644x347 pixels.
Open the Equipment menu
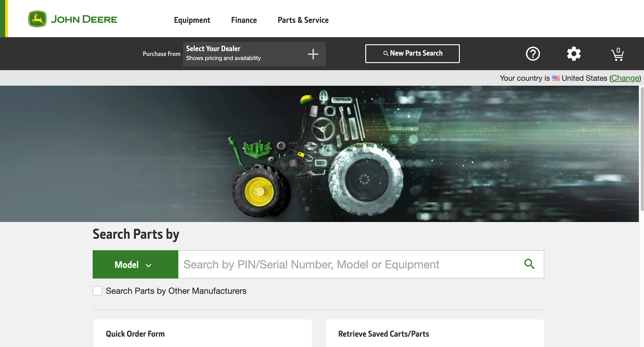192,20
